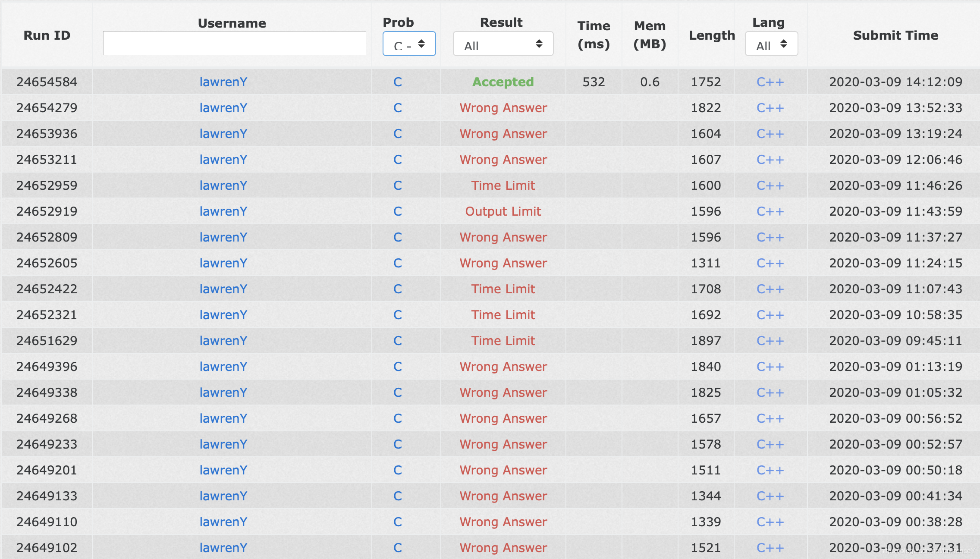
Task: Click Time Limit result of run 24652422
Action: (503, 289)
